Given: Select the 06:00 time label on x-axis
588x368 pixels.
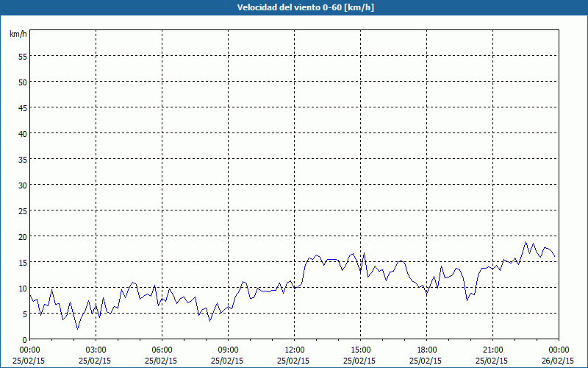Looking at the screenshot, I should tap(162, 350).
